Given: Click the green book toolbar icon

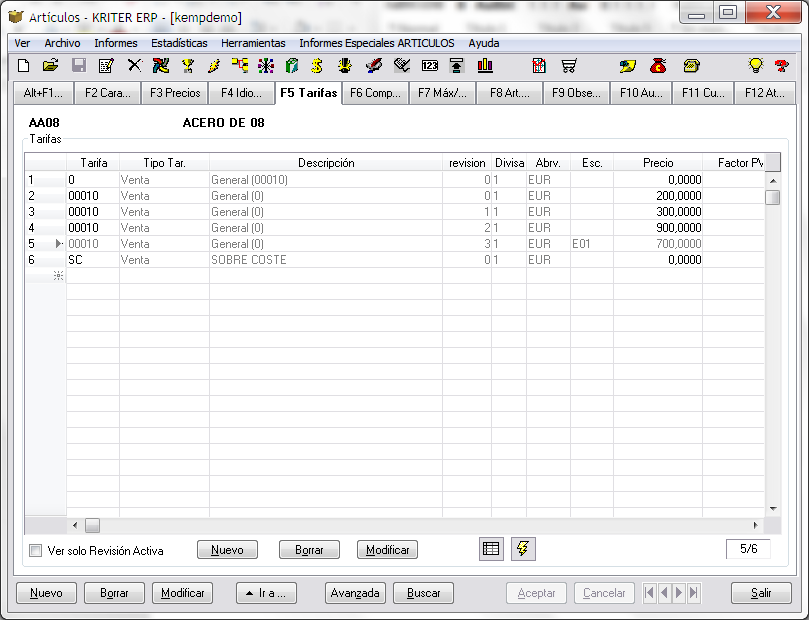Looking at the screenshot, I should click(292, 66).
